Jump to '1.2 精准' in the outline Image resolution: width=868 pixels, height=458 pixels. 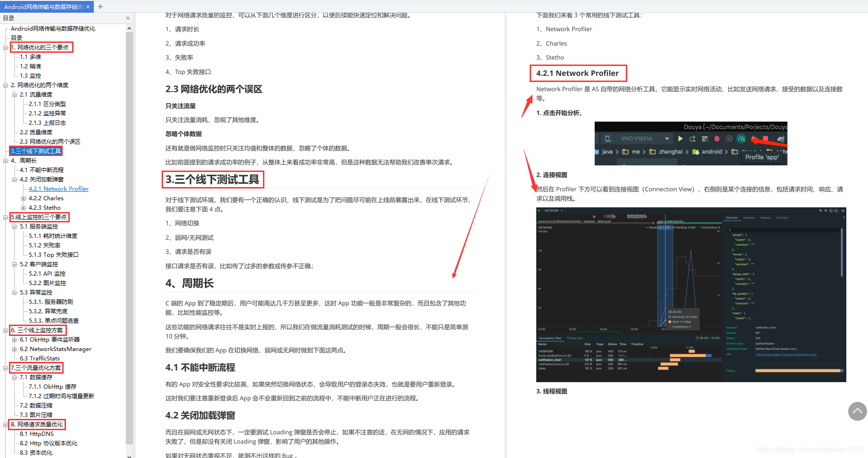30,66
